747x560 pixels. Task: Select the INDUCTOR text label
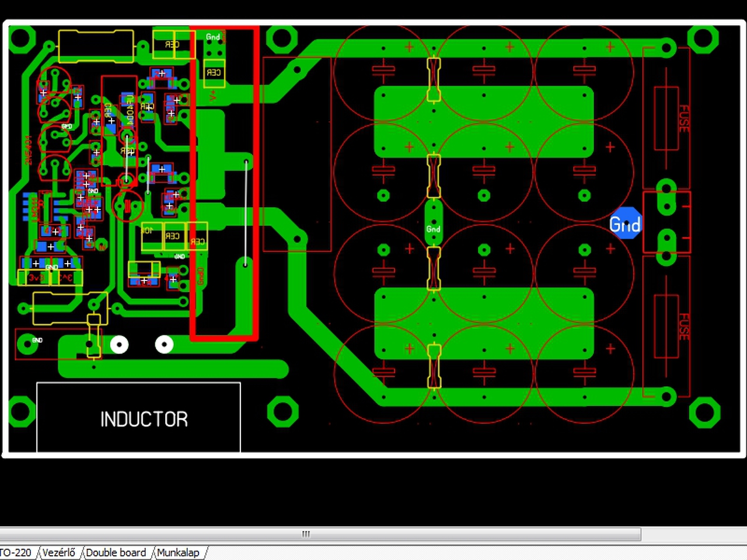pyautogui.click(x=144, y=419)
